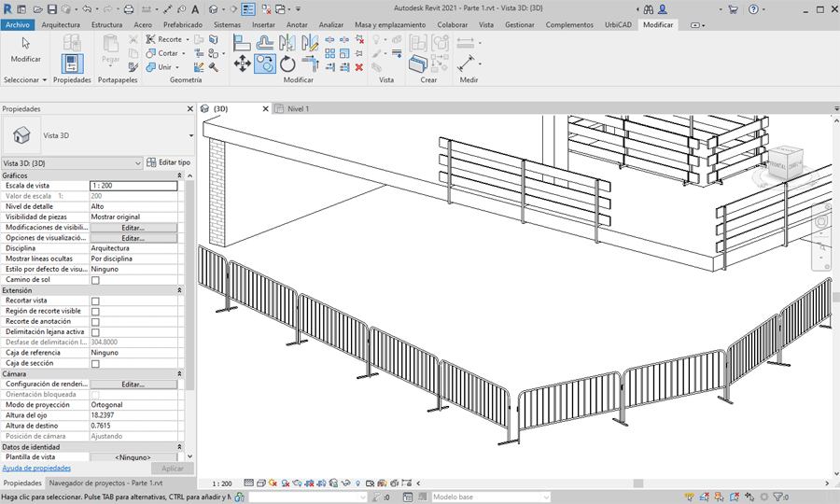Open the Arquitectura ribbon tab
Screen dimensions: 840x504
point(61,25)
